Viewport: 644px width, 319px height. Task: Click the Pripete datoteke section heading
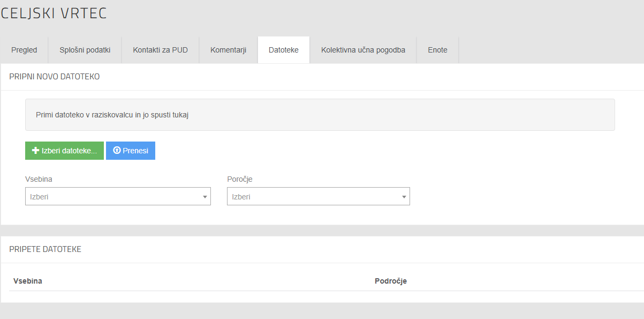tap(46, 249)
